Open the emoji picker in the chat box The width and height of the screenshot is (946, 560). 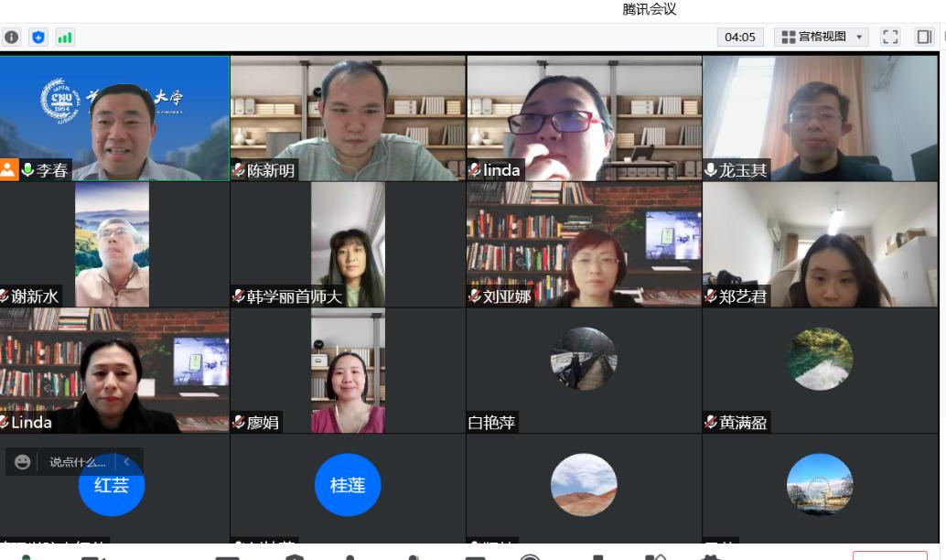pyautogui.click(x=23, y=462)
